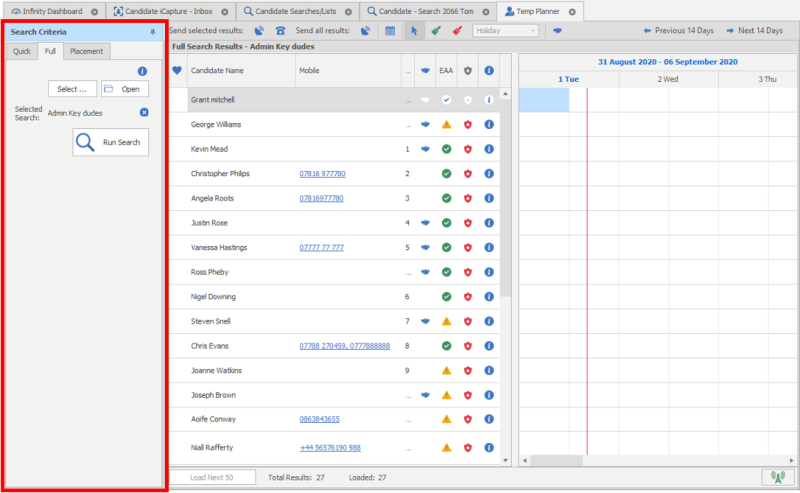Click the green EAA checkmark for Kevin Mead
Image resolution: width=800 pixels, height=493 pixels.
tap(446, 149)
